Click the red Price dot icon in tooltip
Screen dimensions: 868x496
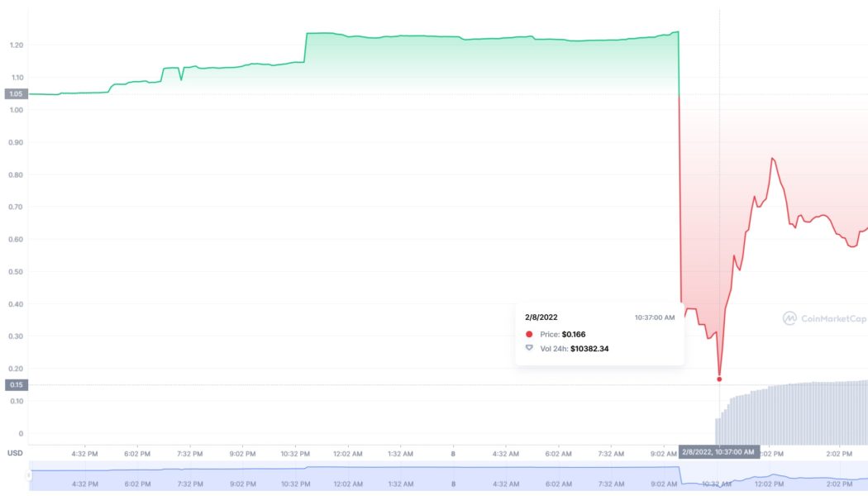(x=529, y=332)
